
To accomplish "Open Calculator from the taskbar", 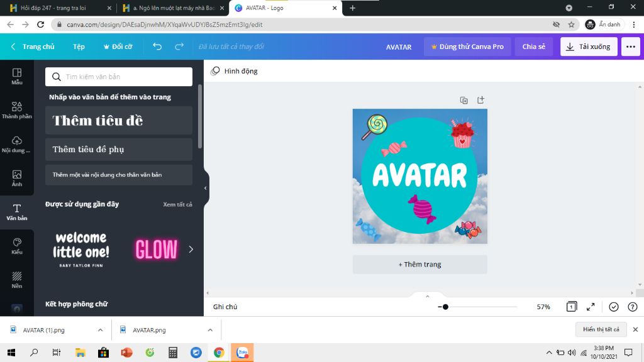I will (173, 353).
